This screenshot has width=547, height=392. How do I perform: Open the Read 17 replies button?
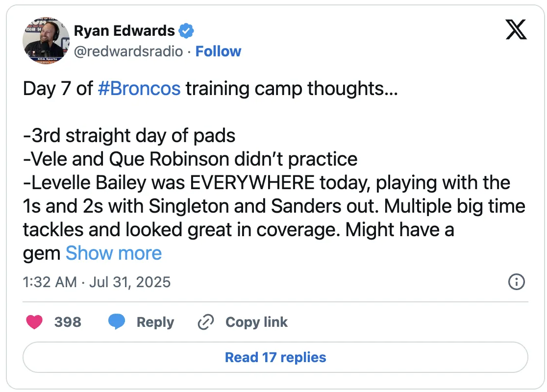click(275, 357)
